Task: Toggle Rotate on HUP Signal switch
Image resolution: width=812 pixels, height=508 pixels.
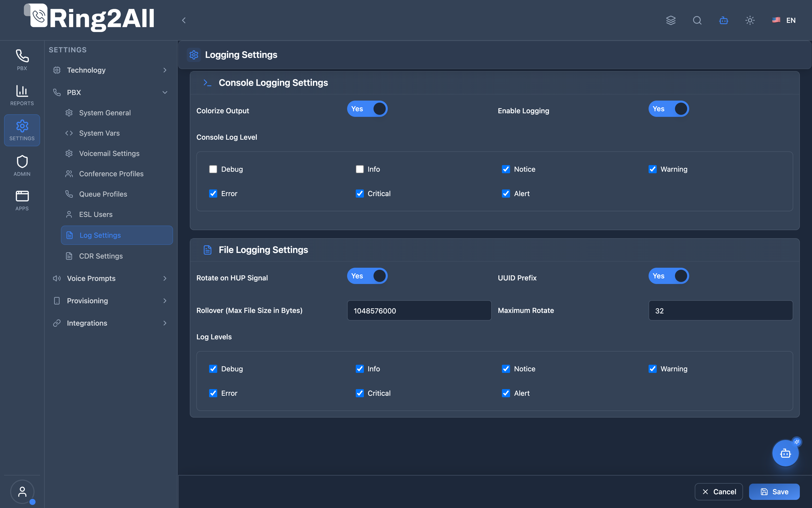Action: [367, 276]
